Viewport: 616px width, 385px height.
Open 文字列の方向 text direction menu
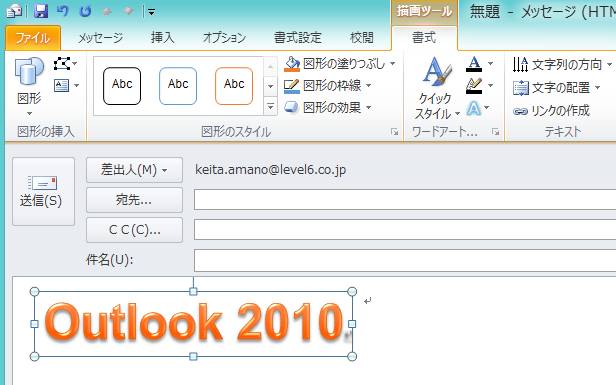coord(562,64)
